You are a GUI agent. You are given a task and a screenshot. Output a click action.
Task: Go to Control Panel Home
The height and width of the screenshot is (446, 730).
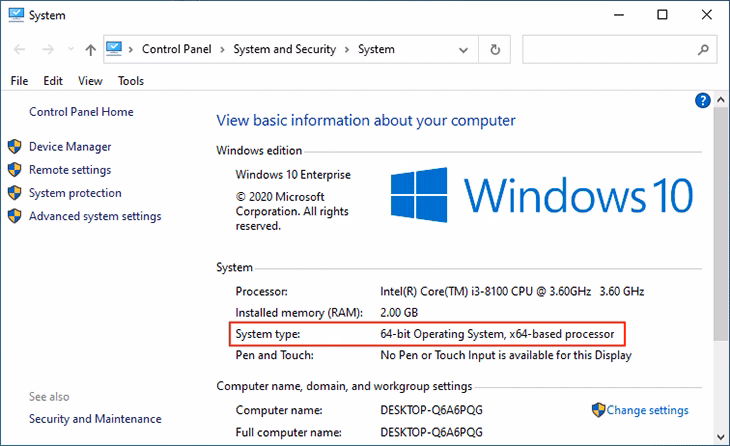[x=81, y=112]
